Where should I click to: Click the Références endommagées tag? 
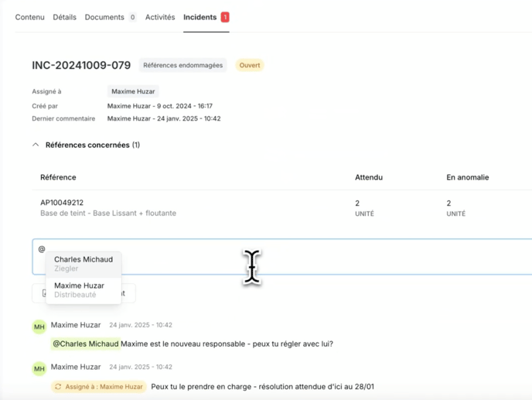point(182,66)
